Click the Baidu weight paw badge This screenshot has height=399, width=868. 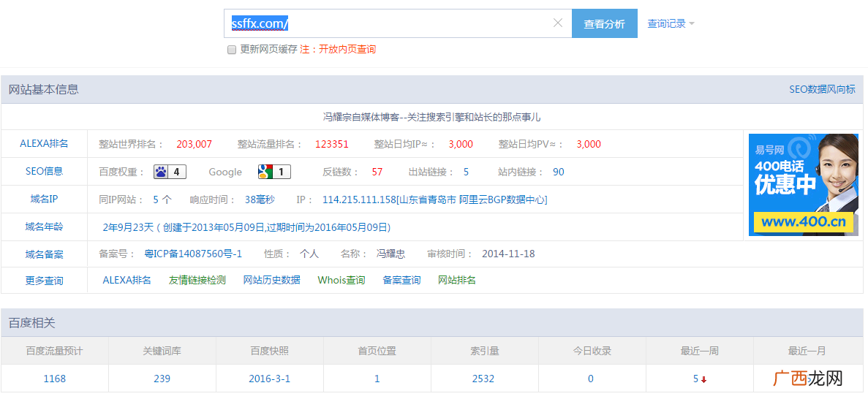click(x=170, y=172)
